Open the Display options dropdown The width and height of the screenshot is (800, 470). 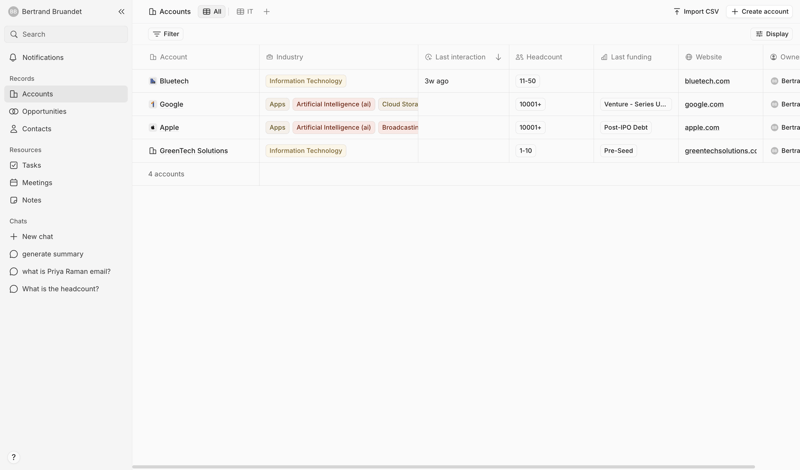772,34
